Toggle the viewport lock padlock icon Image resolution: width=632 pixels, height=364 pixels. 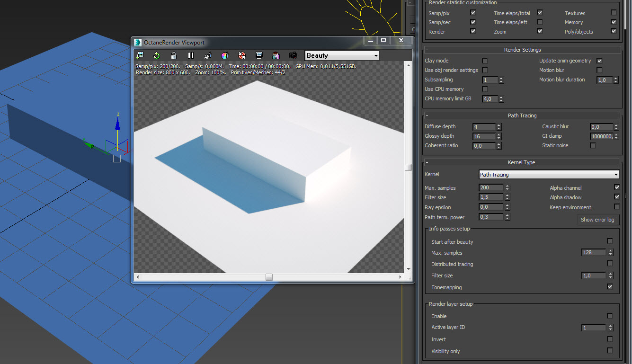point(174,55)
